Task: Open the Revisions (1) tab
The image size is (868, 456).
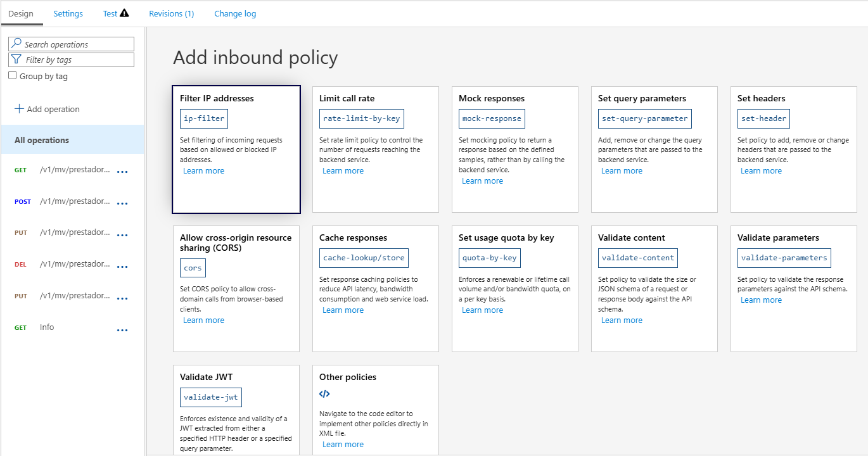Action: (x=172, y=13)
